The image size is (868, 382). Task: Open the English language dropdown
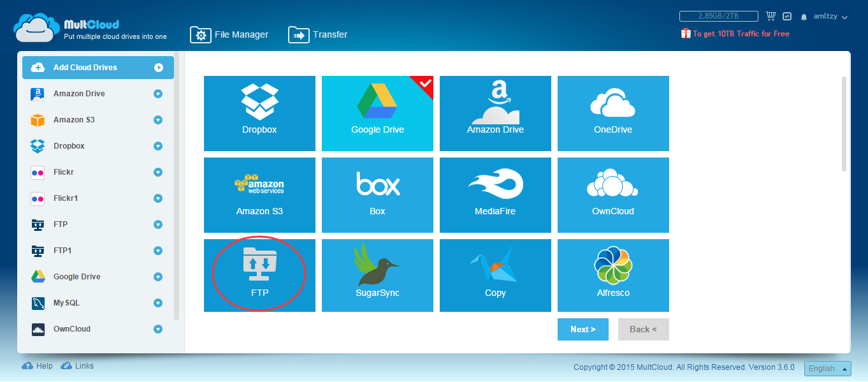[828, 369]
